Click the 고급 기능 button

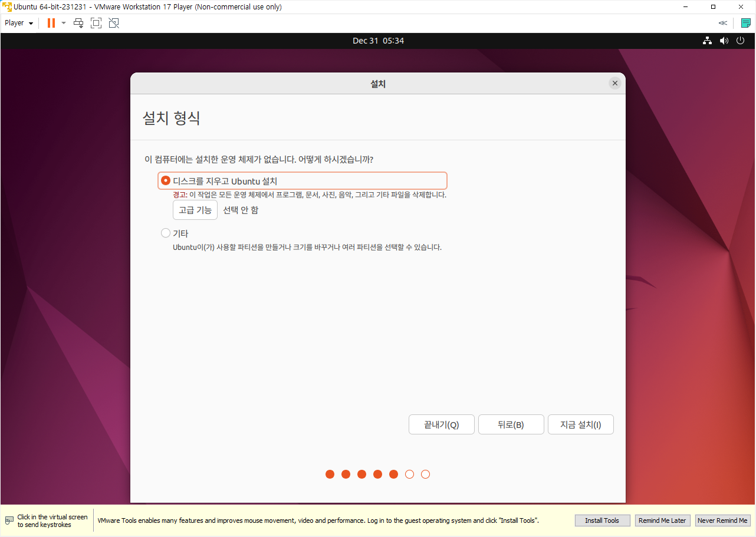(195, 210)
